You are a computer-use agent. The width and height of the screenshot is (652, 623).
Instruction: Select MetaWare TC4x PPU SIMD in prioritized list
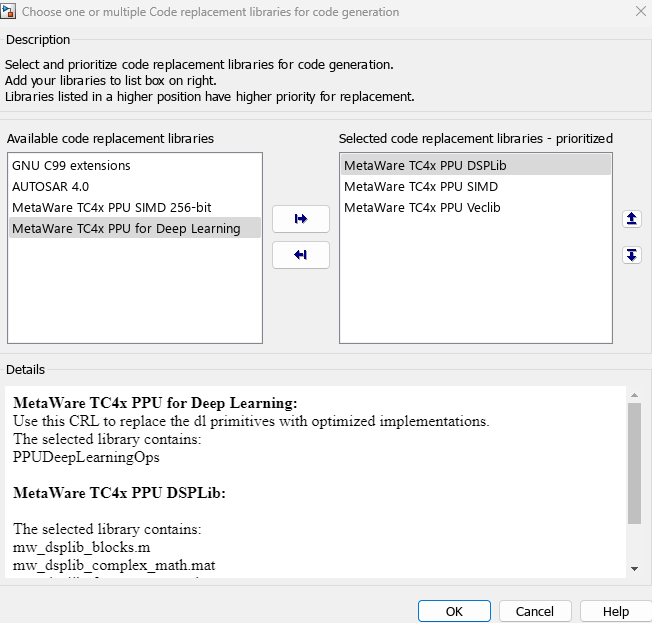coord(421,186)
